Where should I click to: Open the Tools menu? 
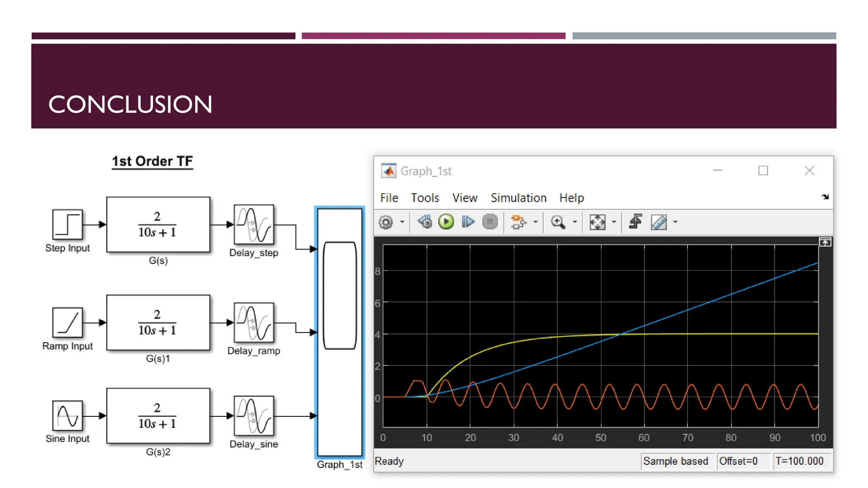425,198
